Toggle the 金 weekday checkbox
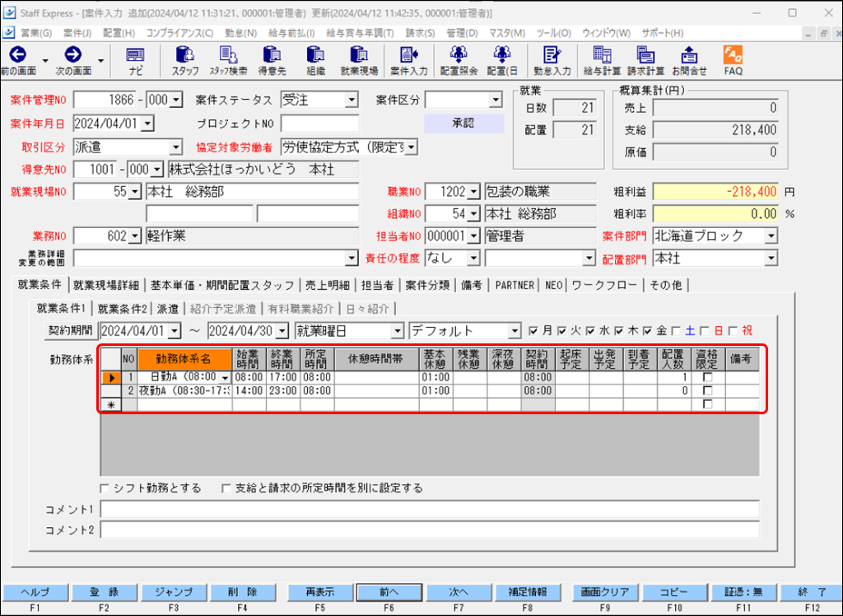Screen dimensions: 843x616 click(x=647, y=330)
